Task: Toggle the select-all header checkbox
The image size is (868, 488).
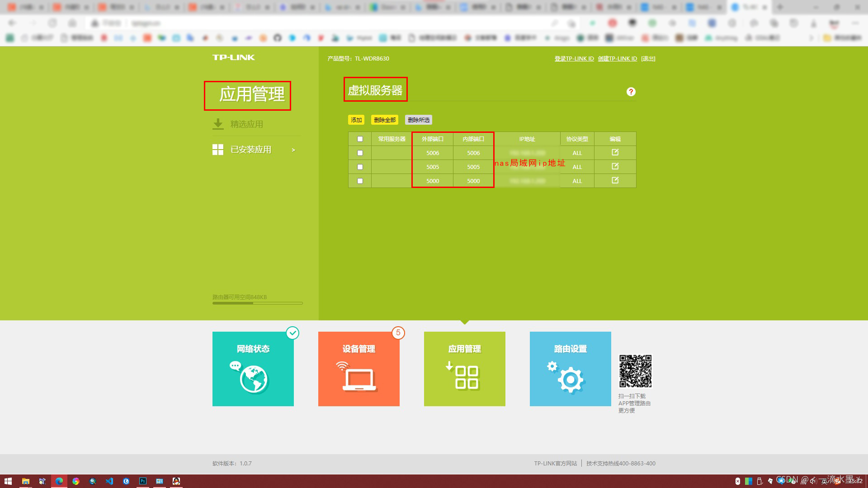Action: click(x=360, y=139)
